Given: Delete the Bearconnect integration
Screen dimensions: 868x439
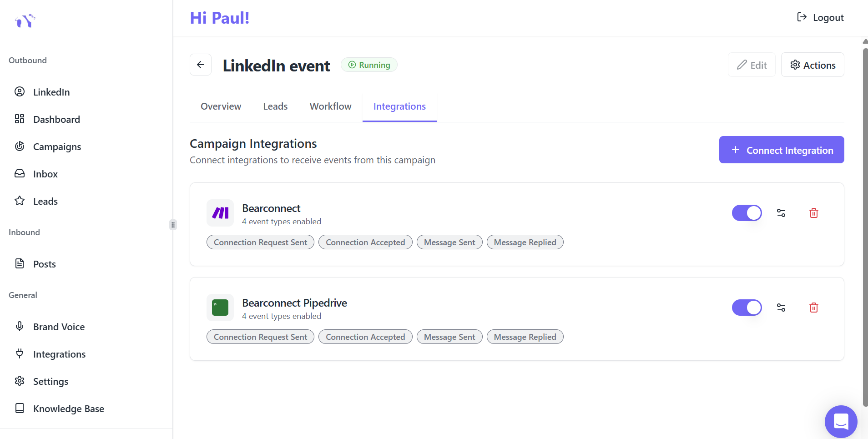Looking at the screenshot, I should pos(814,213).
